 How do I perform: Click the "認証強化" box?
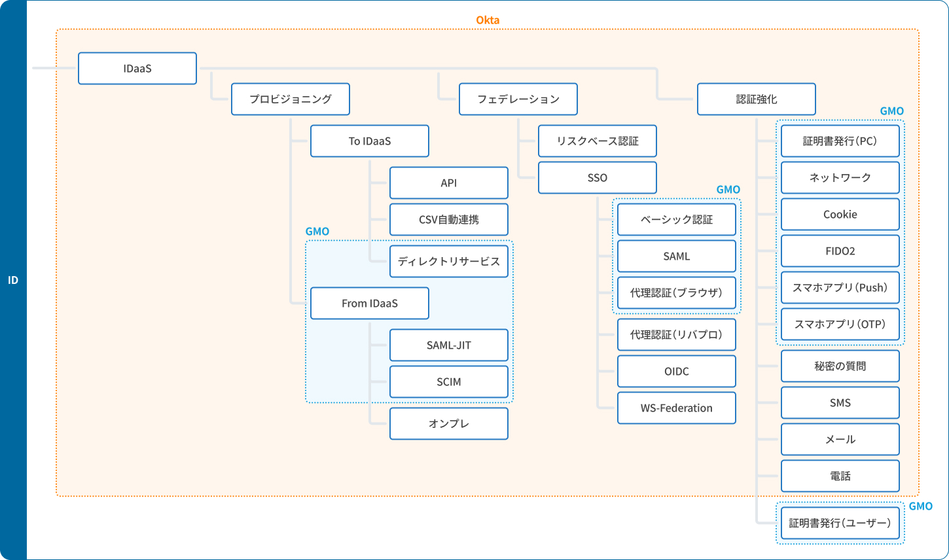(x=757, y=99)
